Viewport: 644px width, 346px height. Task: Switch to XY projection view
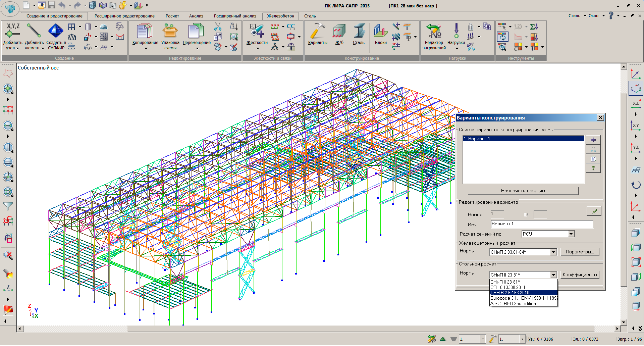(636, 126)
